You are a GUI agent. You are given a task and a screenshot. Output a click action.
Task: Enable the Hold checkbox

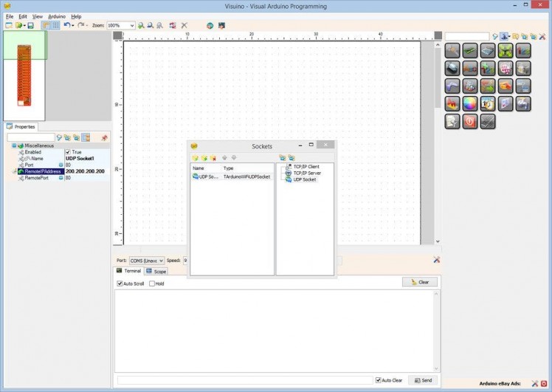[x=152, y=283]
